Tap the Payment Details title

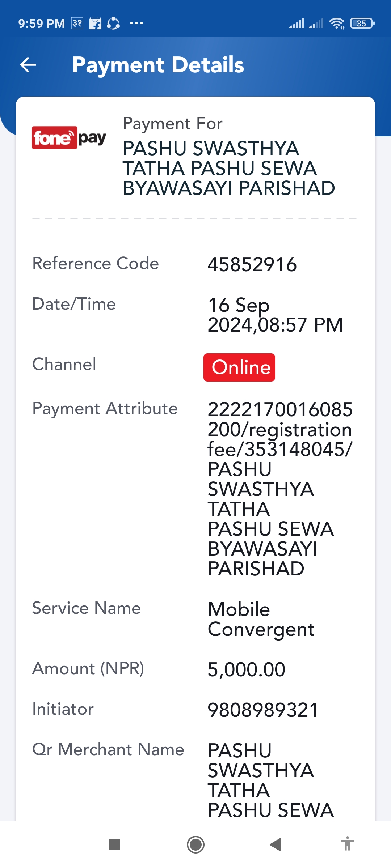[x=158, y=65]
